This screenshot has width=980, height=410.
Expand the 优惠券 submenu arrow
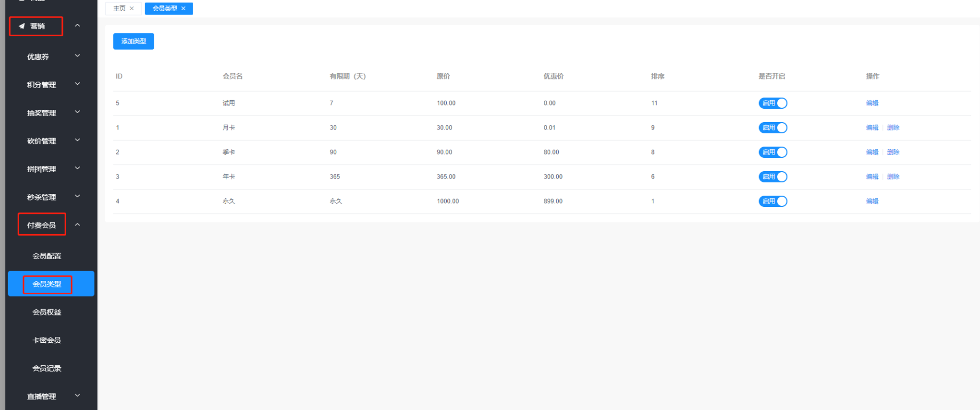click(x=77, y=56)
